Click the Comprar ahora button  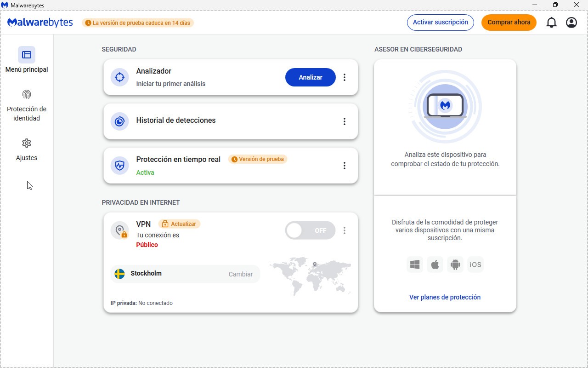point(509,22)
